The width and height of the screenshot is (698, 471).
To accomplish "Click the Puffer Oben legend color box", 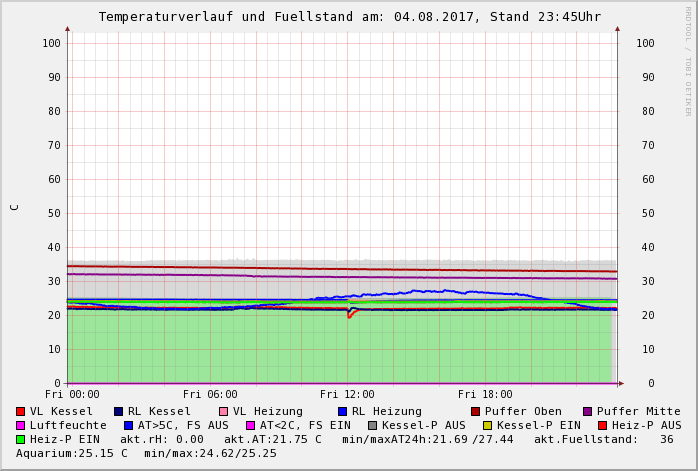I will click(x=475, y=411).
